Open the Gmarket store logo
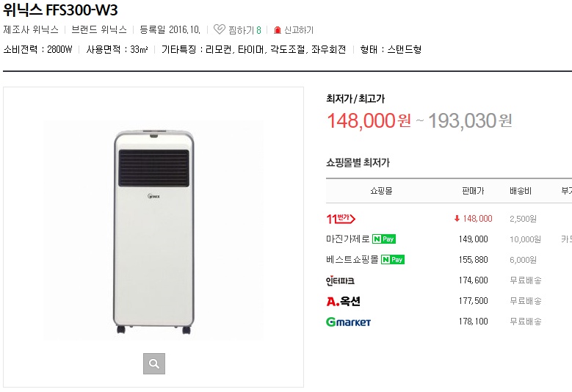 (x=348, y=322)
